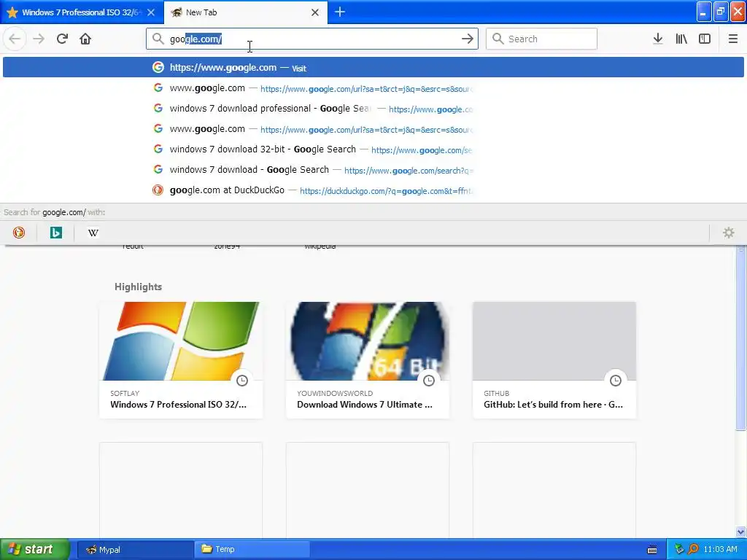Open GitHub: Let's build from here link
This screenshot has height=560, width=747.
point(553,404)
